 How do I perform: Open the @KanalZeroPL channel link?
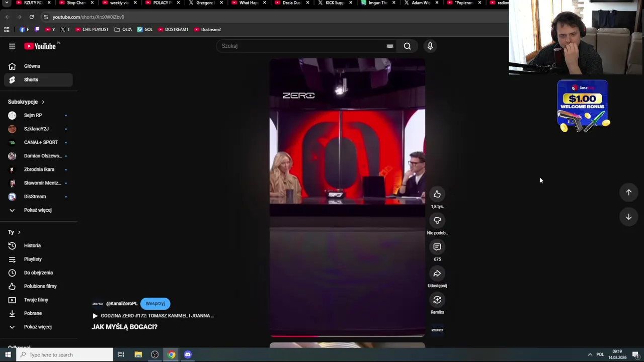point(122,304)
